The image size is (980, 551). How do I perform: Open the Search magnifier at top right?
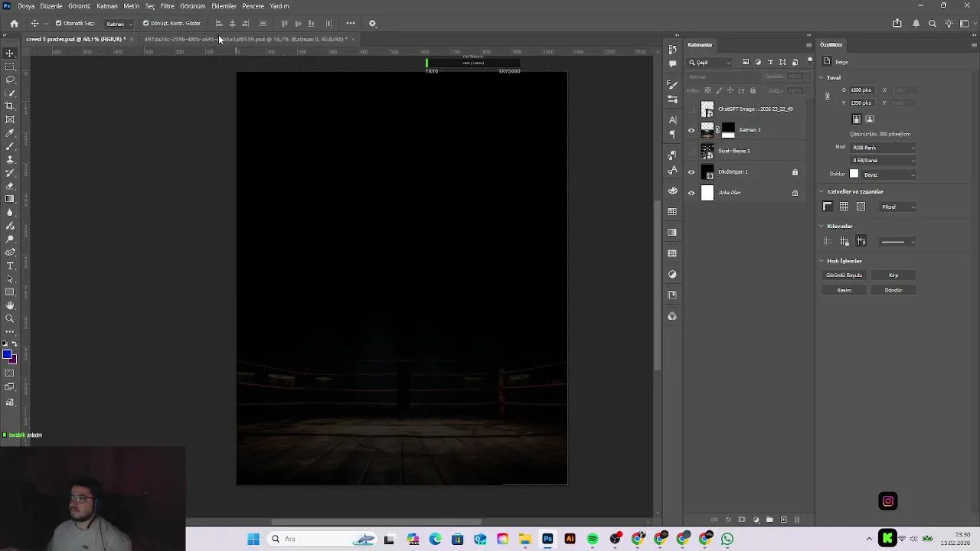933,24
